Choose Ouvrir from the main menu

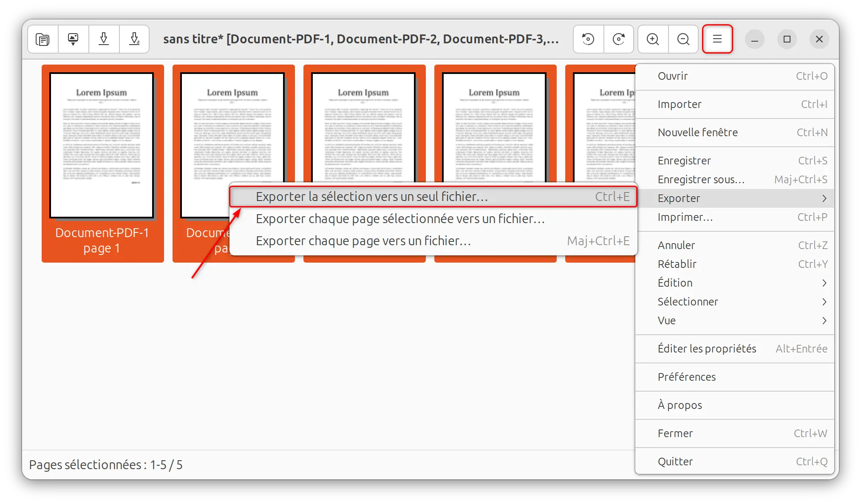pyautogui.click(x=735, y=76)
